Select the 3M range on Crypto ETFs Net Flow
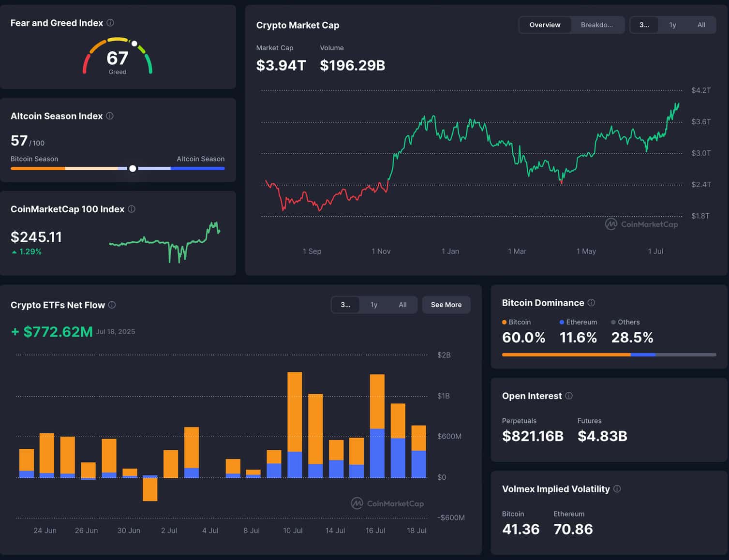This screenshot has width=729, height=560. (x=345, y=305)
